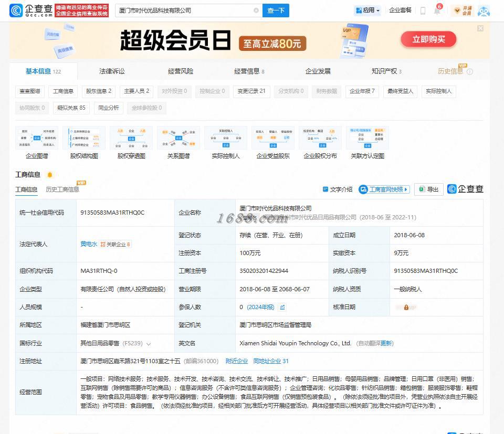
Task: Select the 工商信息 tag button
Action: tap(63, 91)
